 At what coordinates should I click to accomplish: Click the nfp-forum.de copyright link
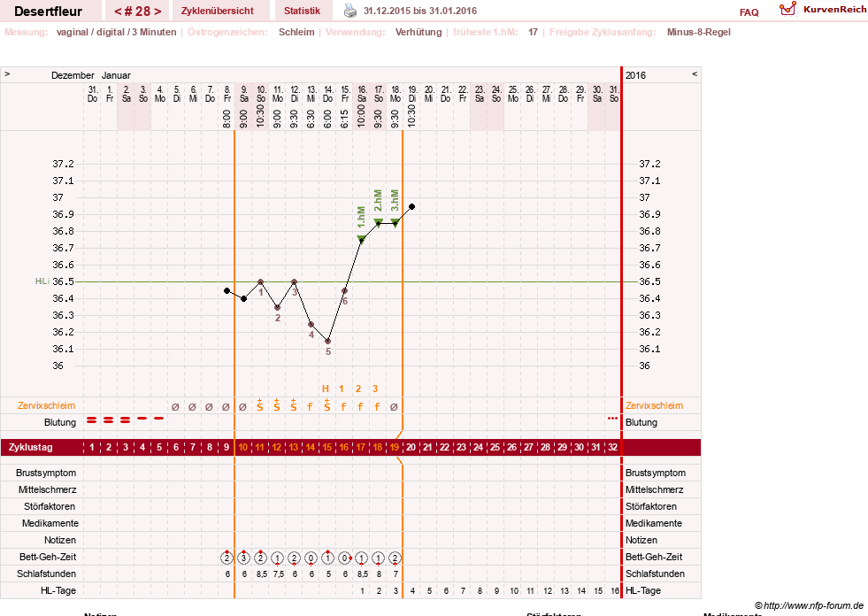809,606
